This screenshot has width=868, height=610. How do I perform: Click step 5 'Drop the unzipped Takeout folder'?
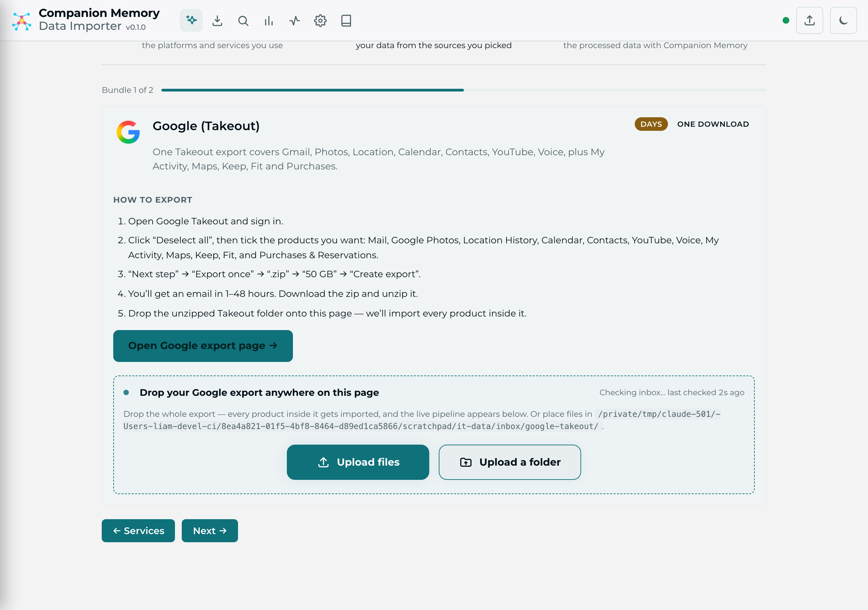pos(328,313)
